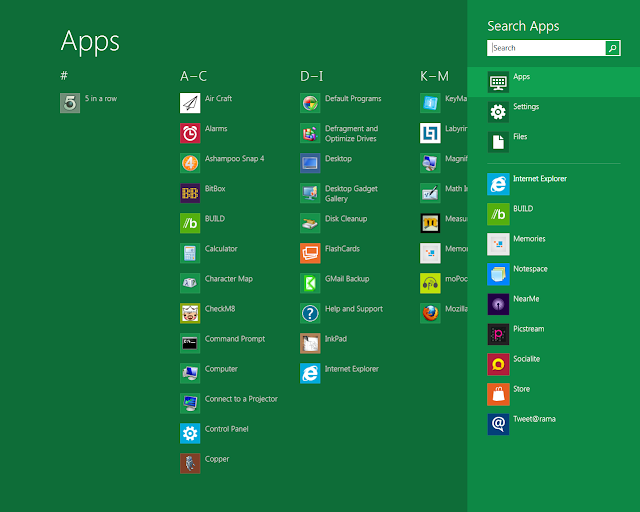Open the Labyrinth app icon
640x512 pixels.
430,133
